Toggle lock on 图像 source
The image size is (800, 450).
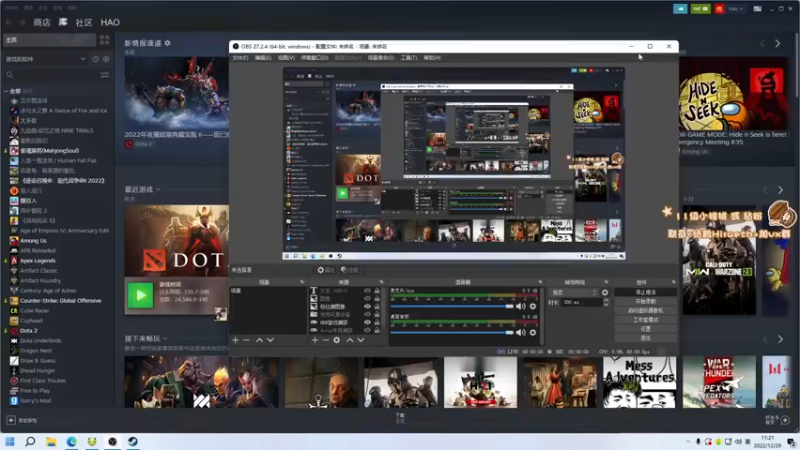[377, 298]
